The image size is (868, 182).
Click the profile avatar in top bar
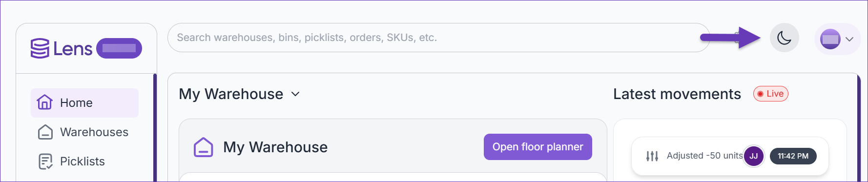[x=830, y=39]
